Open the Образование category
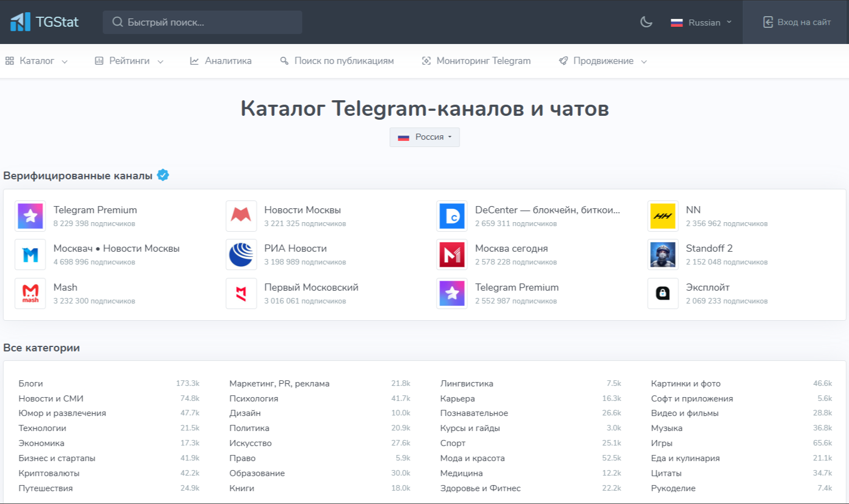 point(257,473)
